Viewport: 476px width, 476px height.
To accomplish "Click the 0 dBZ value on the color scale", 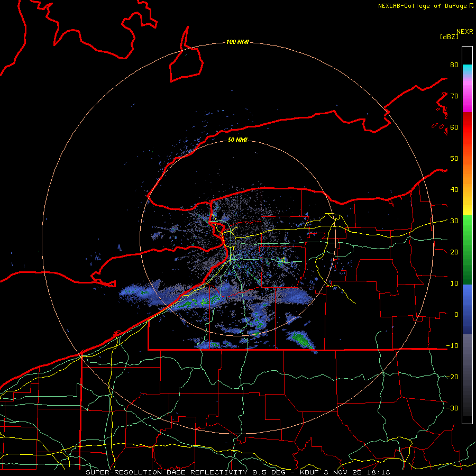I will [x=456, y=315].
